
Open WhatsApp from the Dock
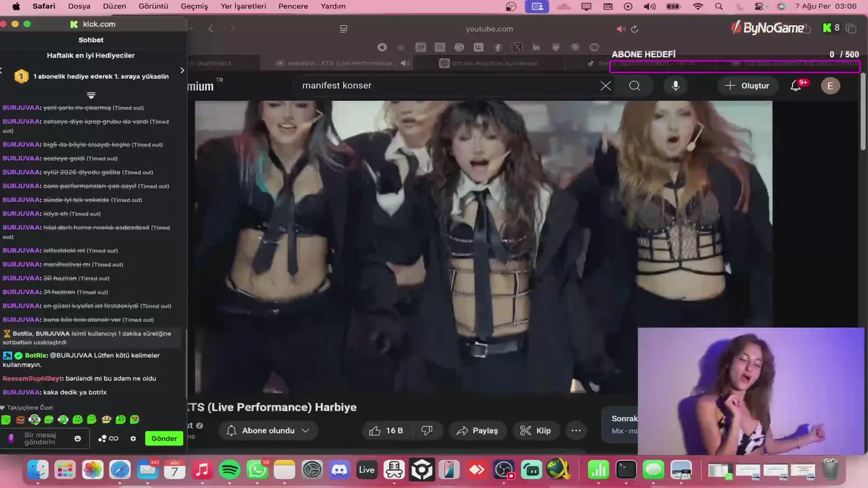tap(257, 469)
